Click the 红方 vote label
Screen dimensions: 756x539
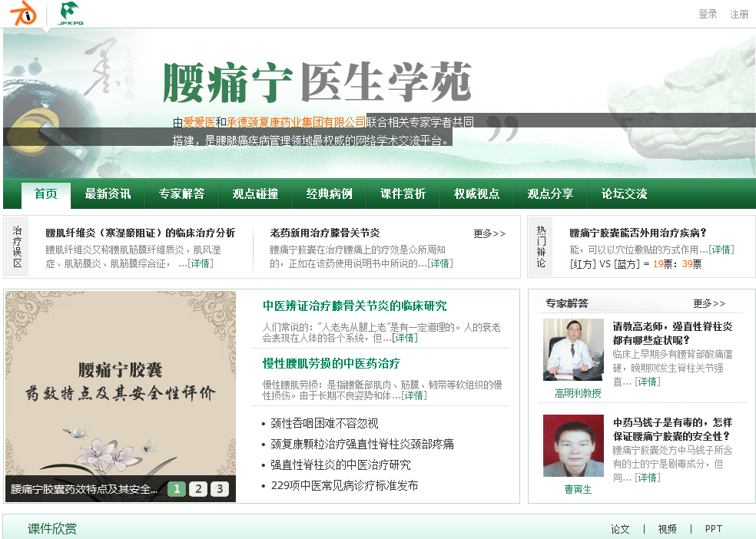[x=583, y=264]
